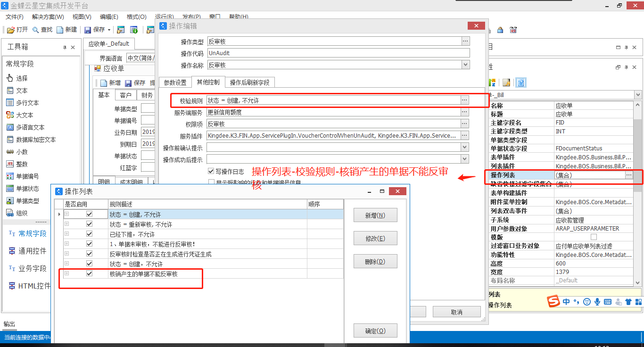Pin the 工具箱 panel
The image size is (644, 347).
[65, 48]
